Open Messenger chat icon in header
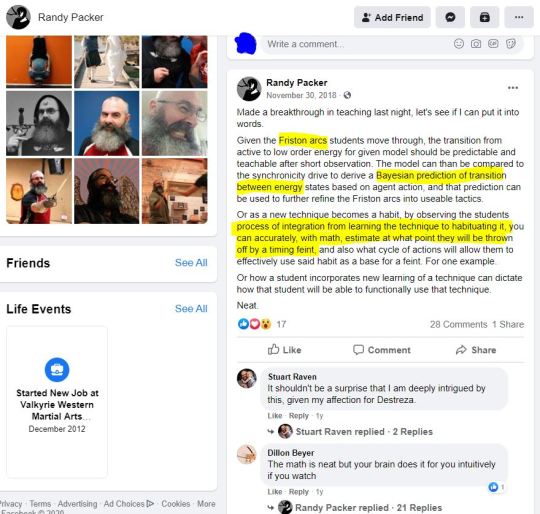 tap(450, 17)
